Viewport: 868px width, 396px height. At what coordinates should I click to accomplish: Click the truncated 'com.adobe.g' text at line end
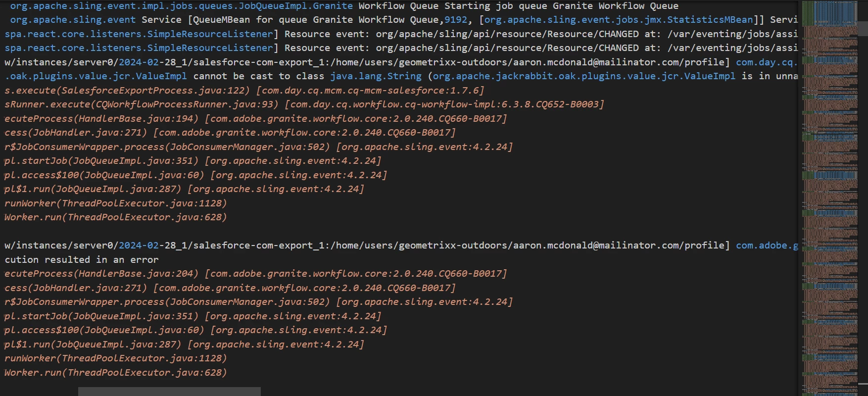click(767, 246)
